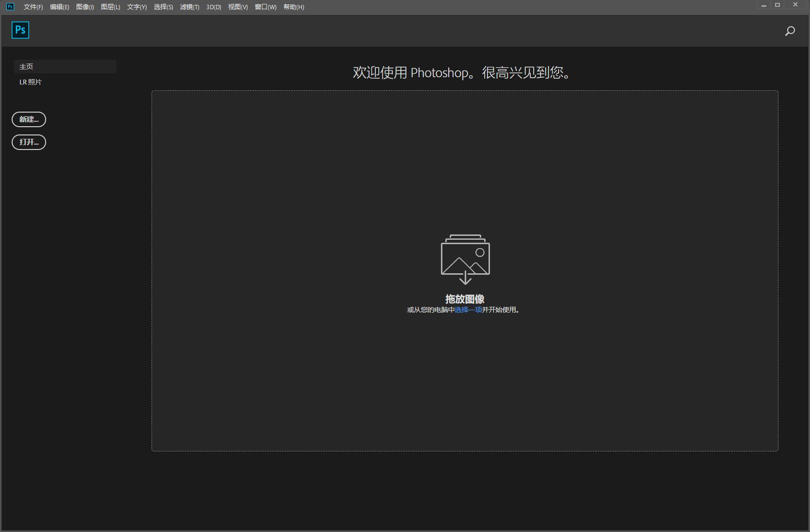Open the 视图(V) menu
Viewport: 810px width, 532px height.
[x=238, y=7]
